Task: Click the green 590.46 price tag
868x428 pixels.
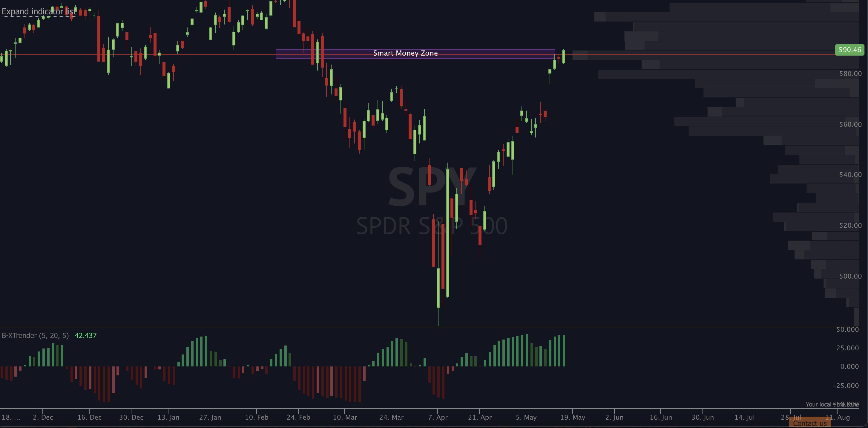Action: coord(849,50)
